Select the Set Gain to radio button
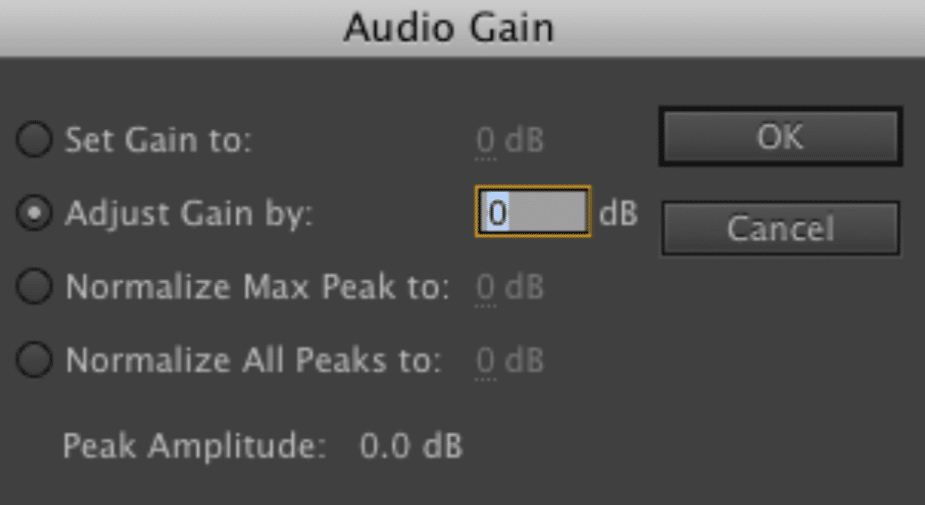The height and width of the screenshot is (505, 925). 34,140
